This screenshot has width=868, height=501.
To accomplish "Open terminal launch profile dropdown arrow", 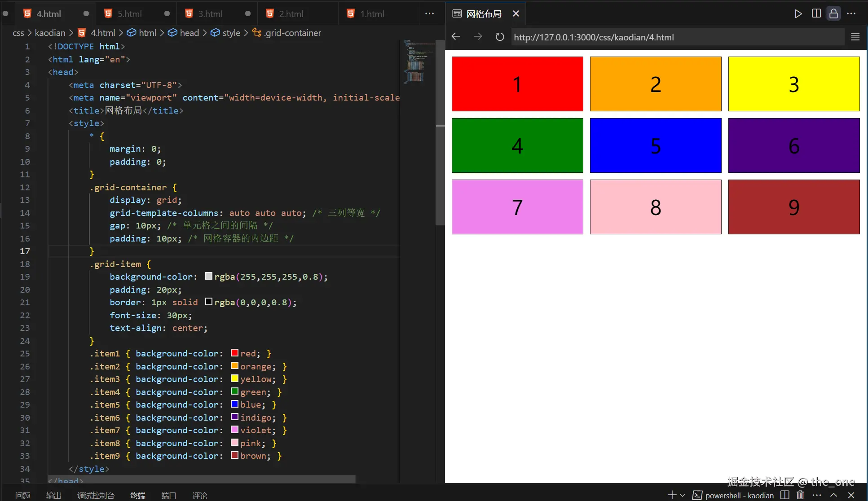I will point(683,495).
